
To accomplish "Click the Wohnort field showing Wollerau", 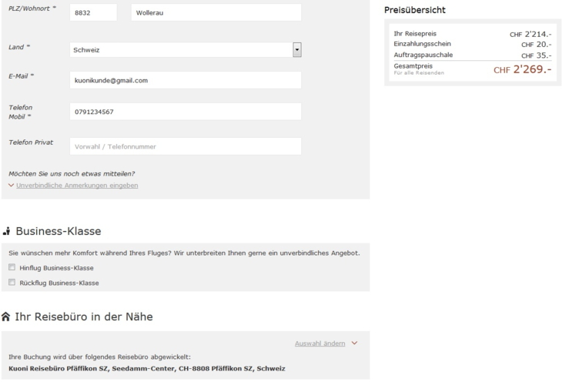I will (215, 13).
